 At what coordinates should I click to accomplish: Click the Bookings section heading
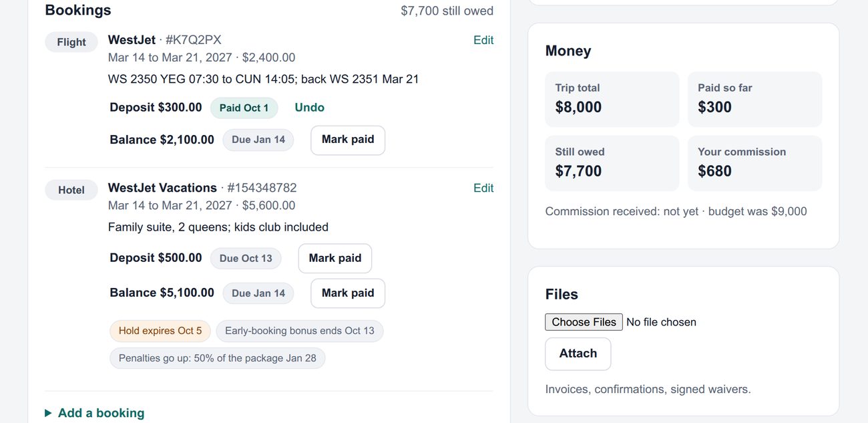pos(78,10)
